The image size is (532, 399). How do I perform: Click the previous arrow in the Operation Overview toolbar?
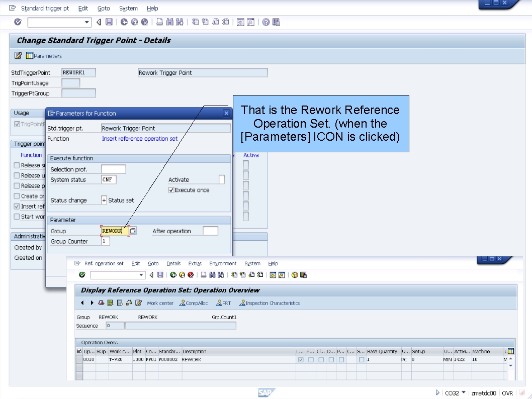82,303
